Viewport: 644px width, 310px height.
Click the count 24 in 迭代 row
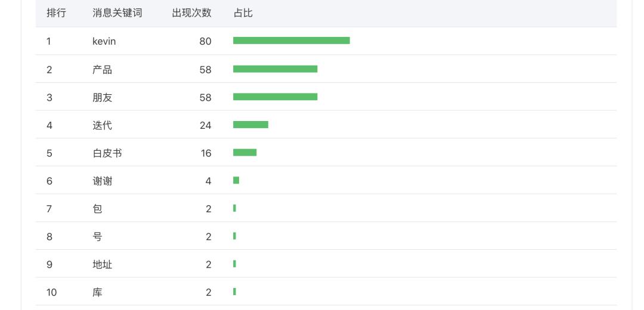[x=205, y=125]
